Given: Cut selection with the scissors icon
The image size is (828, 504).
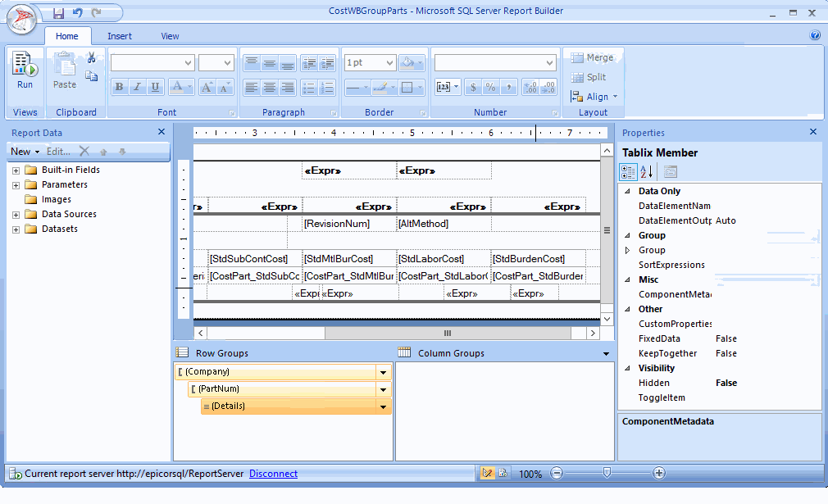Looking at the screenshot, I should click(91, 57).
